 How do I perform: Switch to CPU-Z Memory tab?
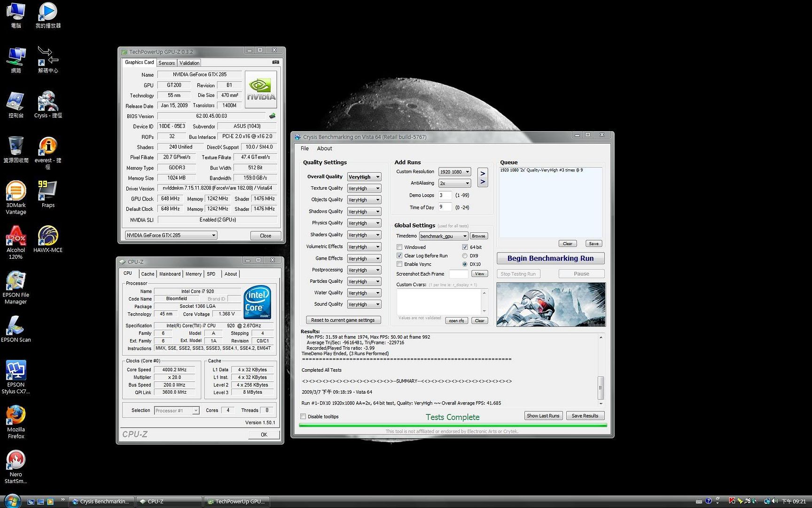[194, 274]
